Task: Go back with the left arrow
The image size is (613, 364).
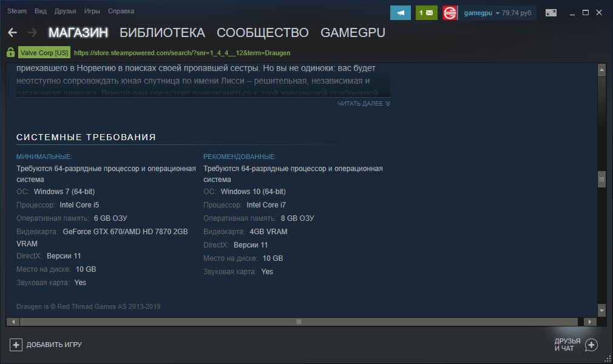Action: click(x=13, y=32)
